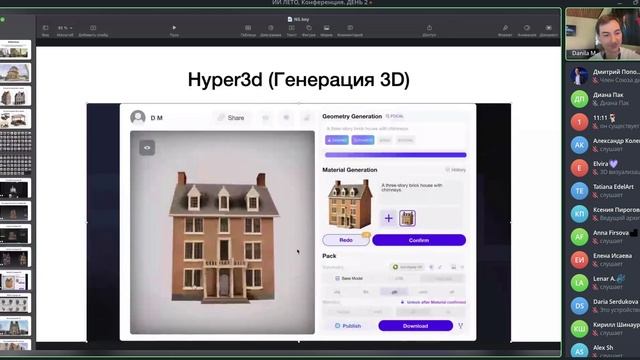Open the Документ document inspector

coord(549,28)
